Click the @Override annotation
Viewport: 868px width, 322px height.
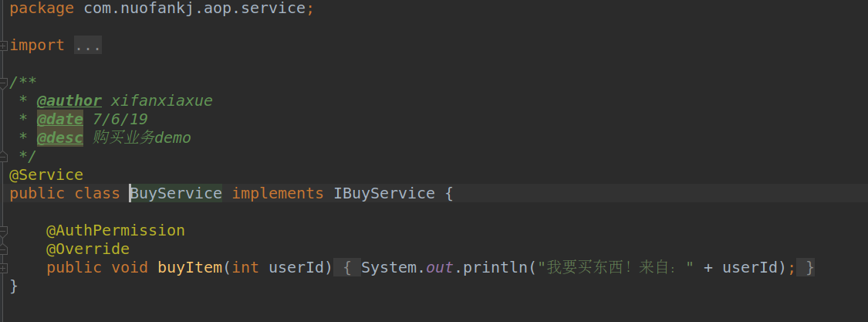pos(88,249)
